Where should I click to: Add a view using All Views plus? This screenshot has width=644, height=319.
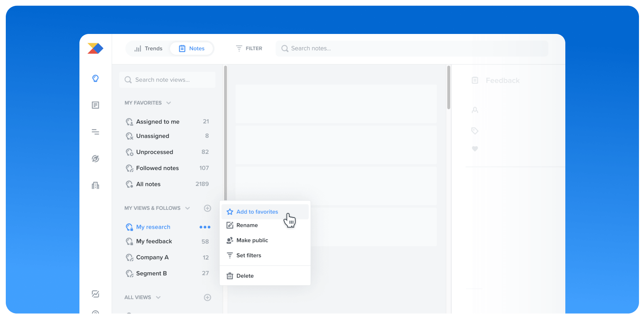[x=207, y=297]
